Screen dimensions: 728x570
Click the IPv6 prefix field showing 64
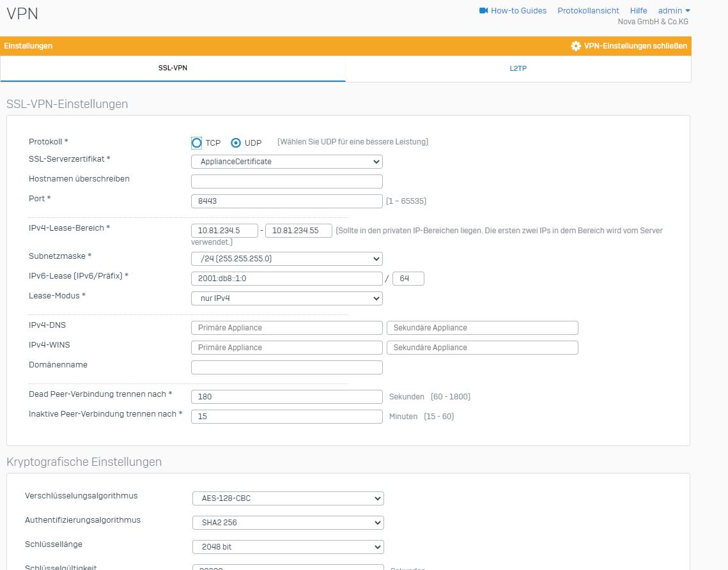coord(408,279)
